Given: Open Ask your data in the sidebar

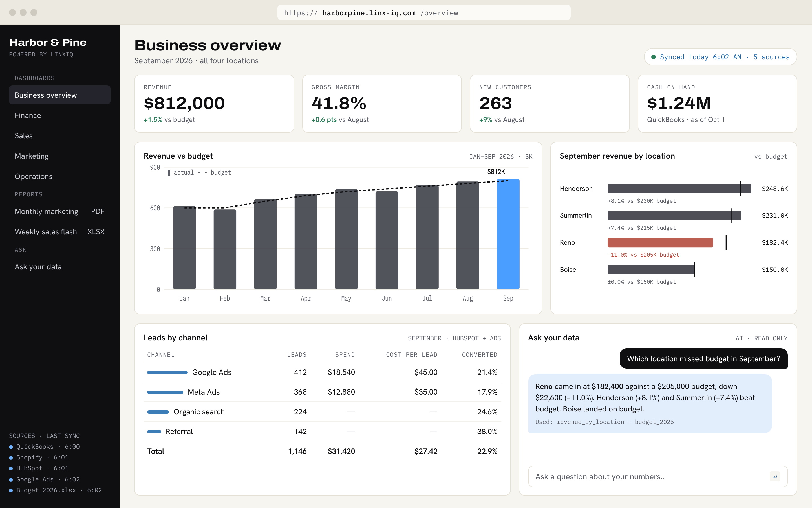Looking at the screenshot, I should pyautogui.click(x=60, y=267).
